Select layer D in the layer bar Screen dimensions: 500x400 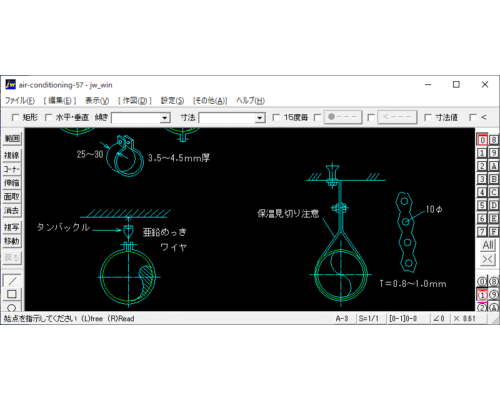[494, 205]
